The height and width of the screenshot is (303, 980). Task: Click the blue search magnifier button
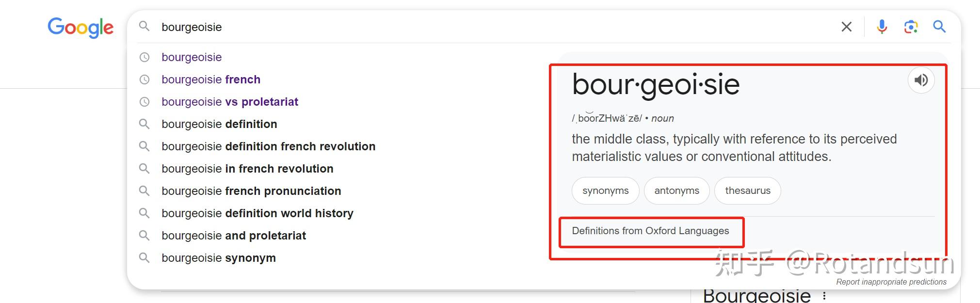tap(939, 27)
